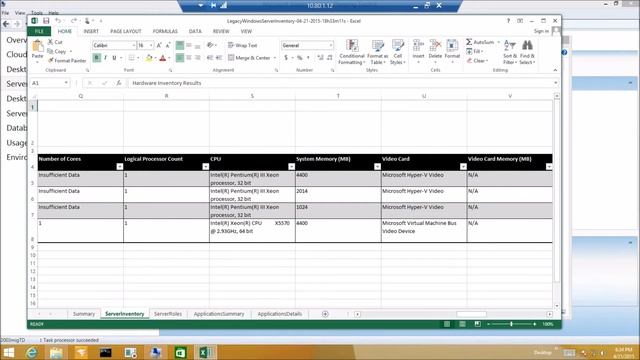
Task: Switch to DATA ribbon tab
Action: 195,31
